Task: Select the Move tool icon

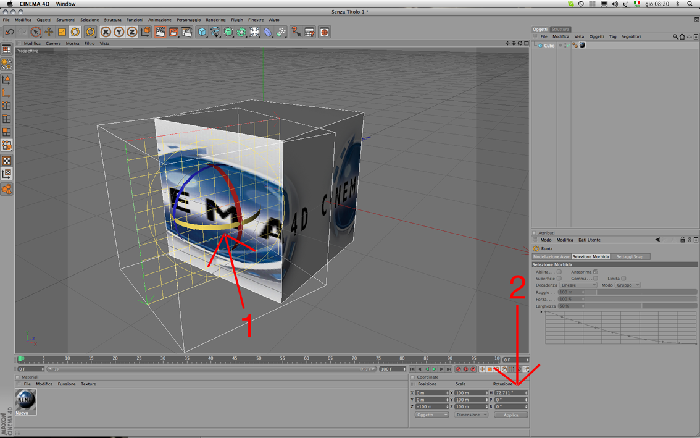Action: tap(49, 32)
